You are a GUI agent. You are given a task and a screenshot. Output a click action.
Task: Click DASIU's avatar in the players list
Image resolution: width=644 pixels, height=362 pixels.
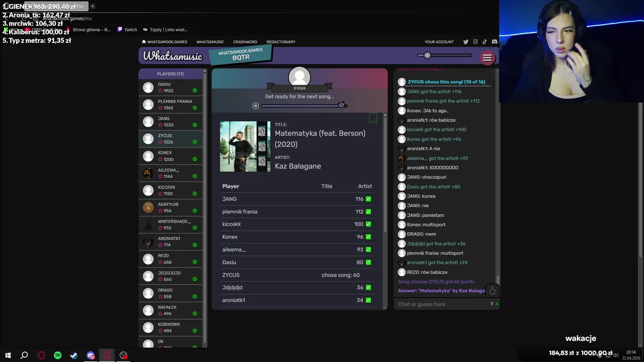tap(148, 87)
